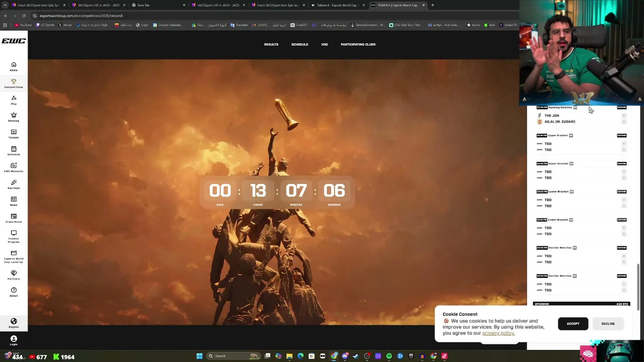
Task: Select AG.AL (M. ZUBAIR) in Opening Matches
Action: [559, 122]
